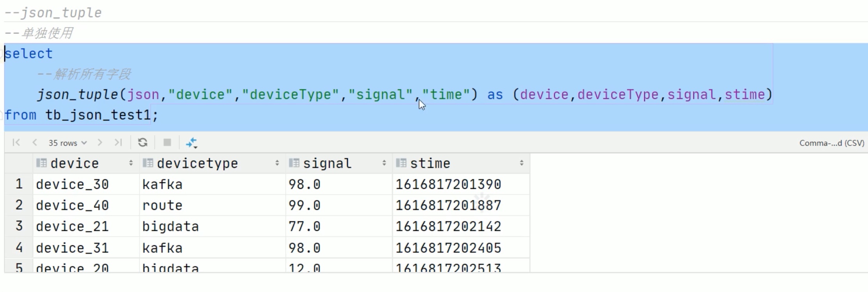Place cursor on the from keyword
Viewport: 868px width, 292px height.
(20, 115)
